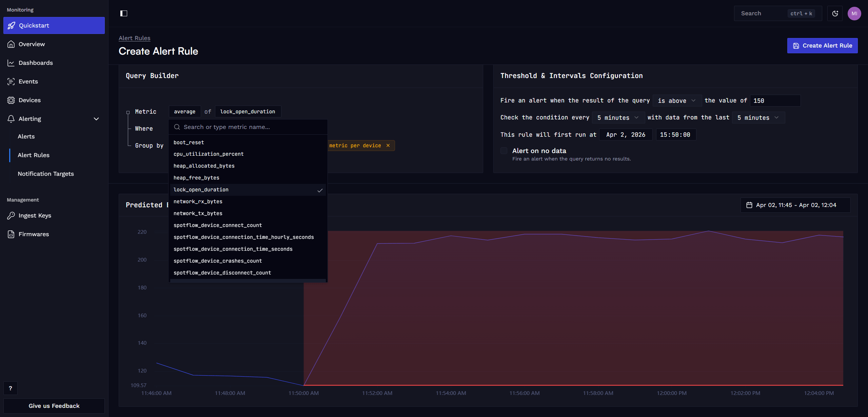Viewport: 868px width, 417px height.
Task: Follow the Alert Rules breadcrumb link
Action: pyautogui.click(x=134, y=38)
